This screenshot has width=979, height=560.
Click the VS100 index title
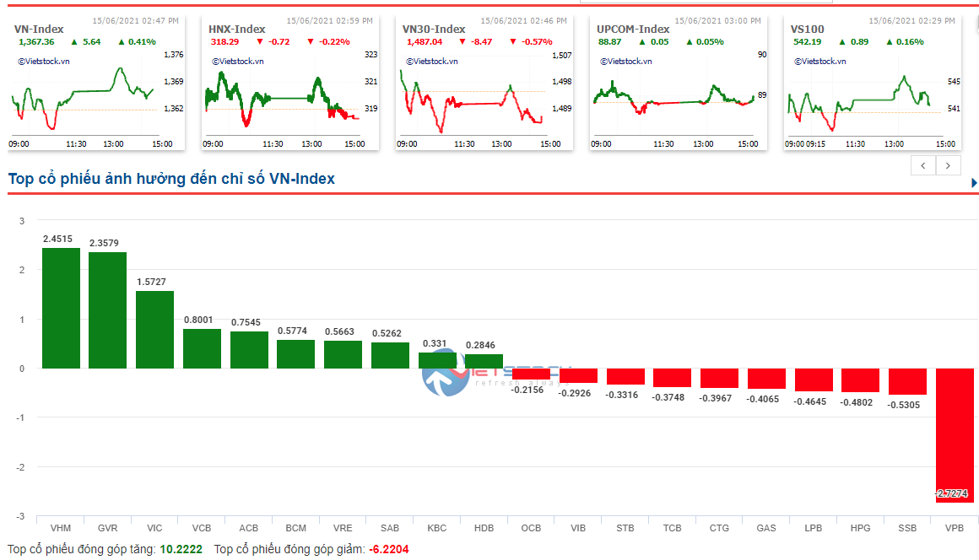click(808, 29)
